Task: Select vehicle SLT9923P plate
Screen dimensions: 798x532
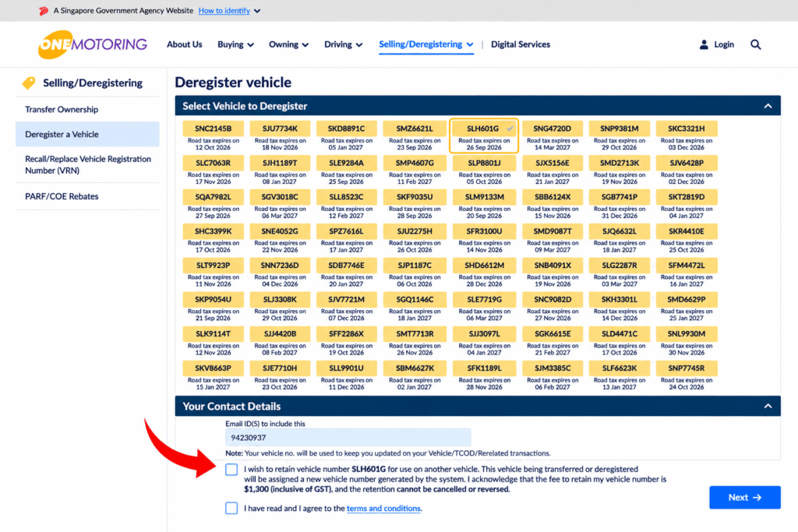Action: click(x=214, y=265)
